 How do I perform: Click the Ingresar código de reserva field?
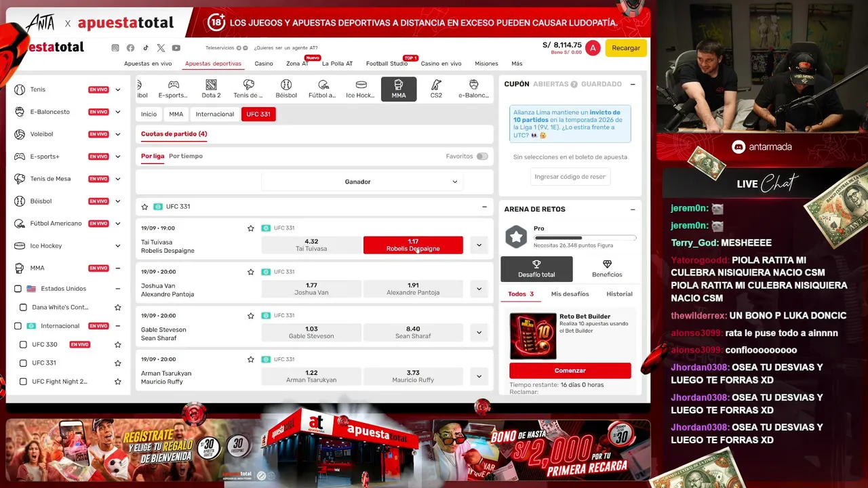click(570, 177)
